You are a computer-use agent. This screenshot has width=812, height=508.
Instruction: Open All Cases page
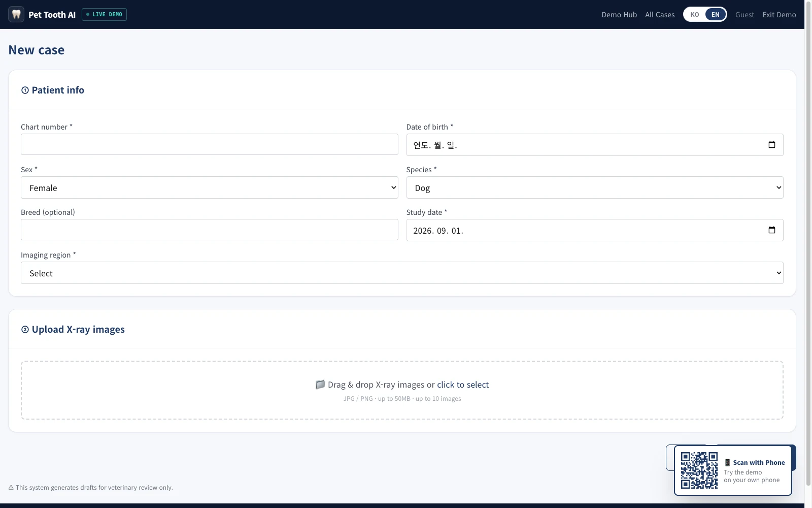click(660, 15)
